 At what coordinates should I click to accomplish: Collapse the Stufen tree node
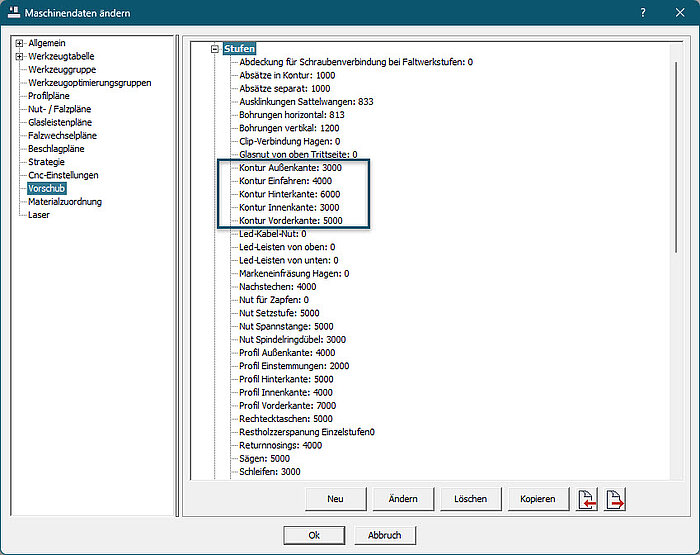pos(214,49)
